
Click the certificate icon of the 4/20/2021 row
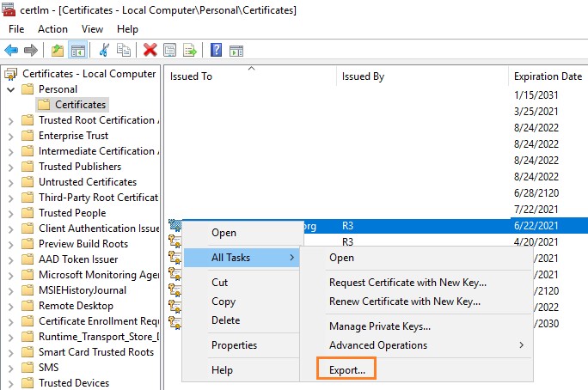pyautogui.click(x=175, y=241)
